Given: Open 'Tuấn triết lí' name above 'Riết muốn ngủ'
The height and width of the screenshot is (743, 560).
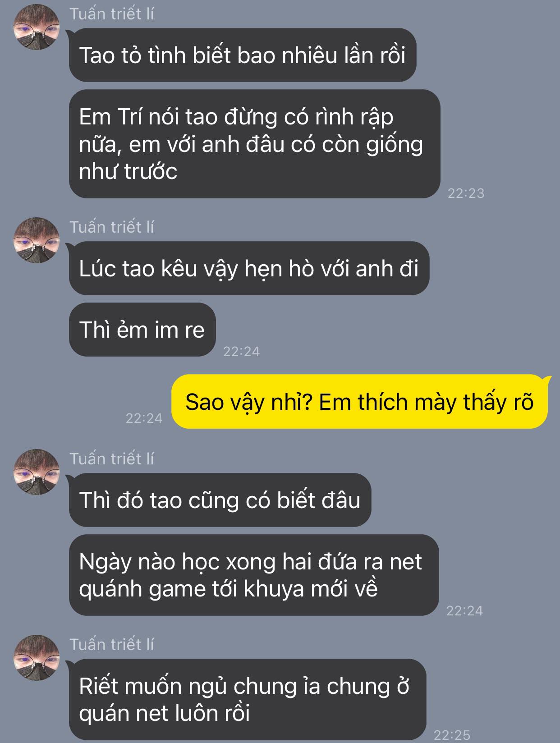Looking at the screenshot, I should coord(112,644).
